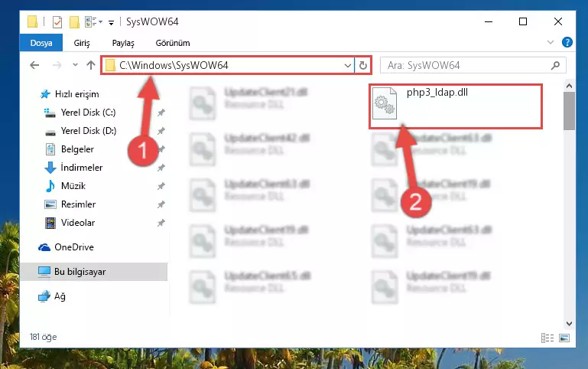Close the SysWOW64 window
Screen dimensions: 588x369
click(558, 21)
